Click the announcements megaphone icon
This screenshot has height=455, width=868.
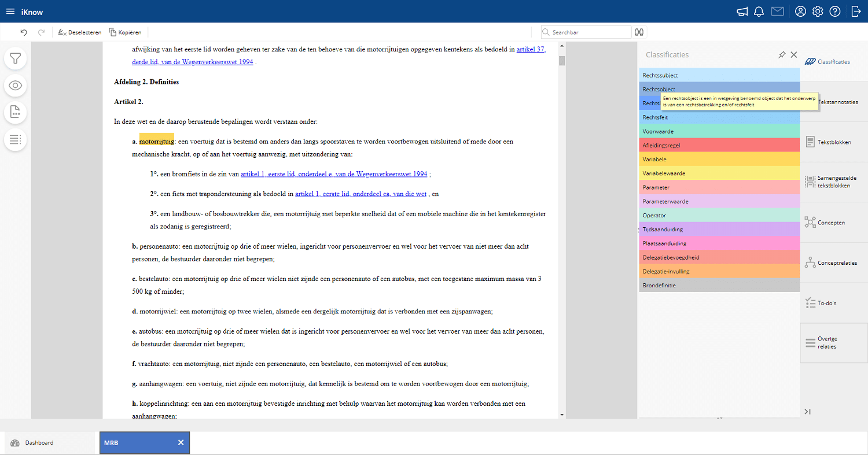[x=742, y=12]
